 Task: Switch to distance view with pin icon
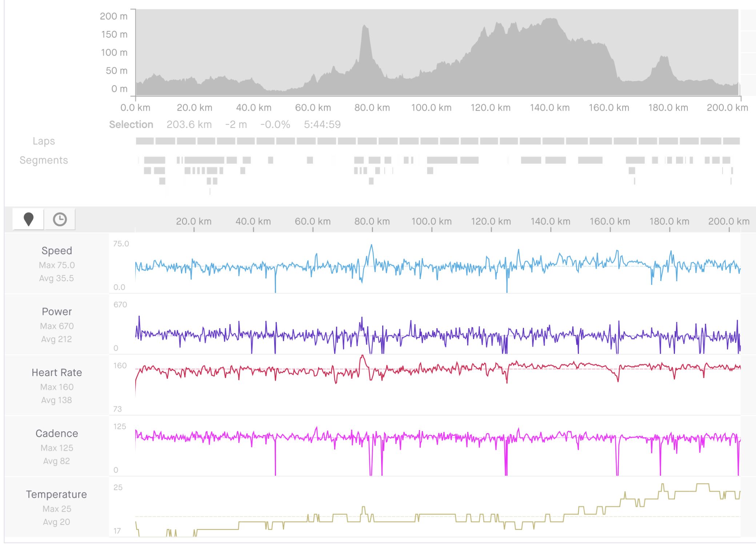coord(28,219)
